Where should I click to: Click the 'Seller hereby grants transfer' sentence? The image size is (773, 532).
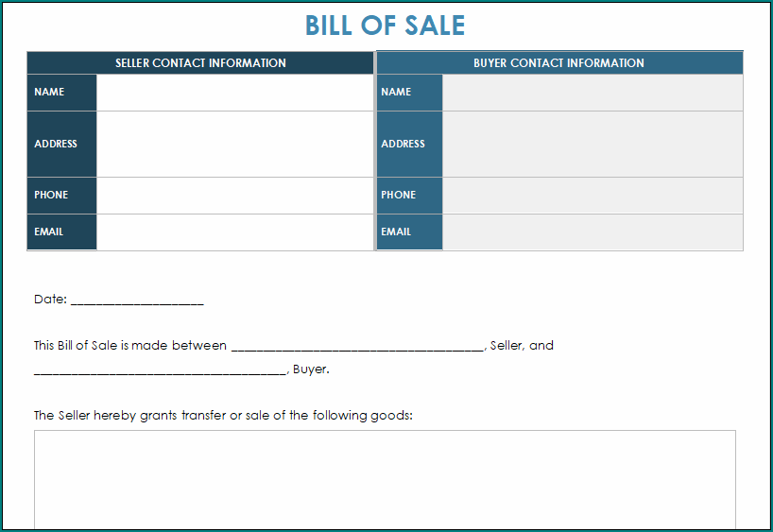coord(223,416)
